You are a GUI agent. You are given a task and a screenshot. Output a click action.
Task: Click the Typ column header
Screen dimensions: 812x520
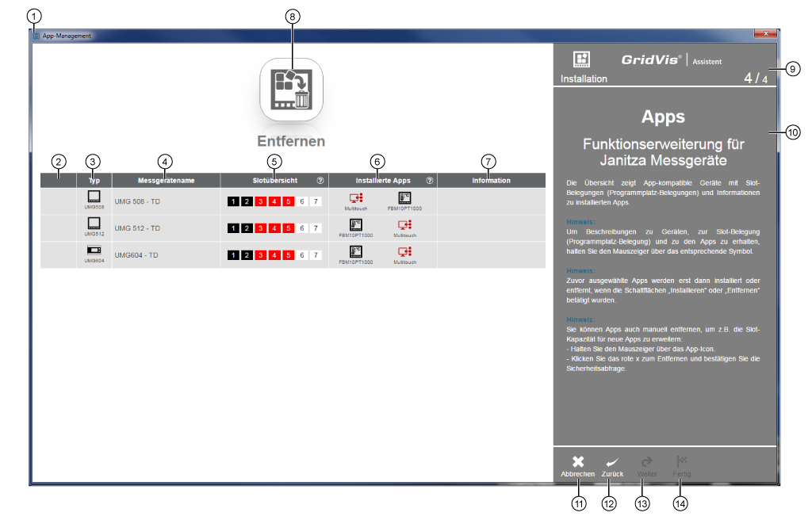[x=94, y=181]
